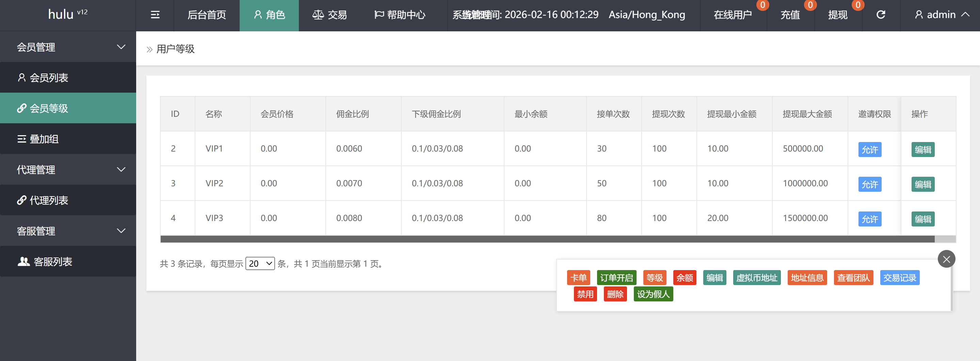Open the admin user menu
The image size is (980, 361).
click(941, 15)
